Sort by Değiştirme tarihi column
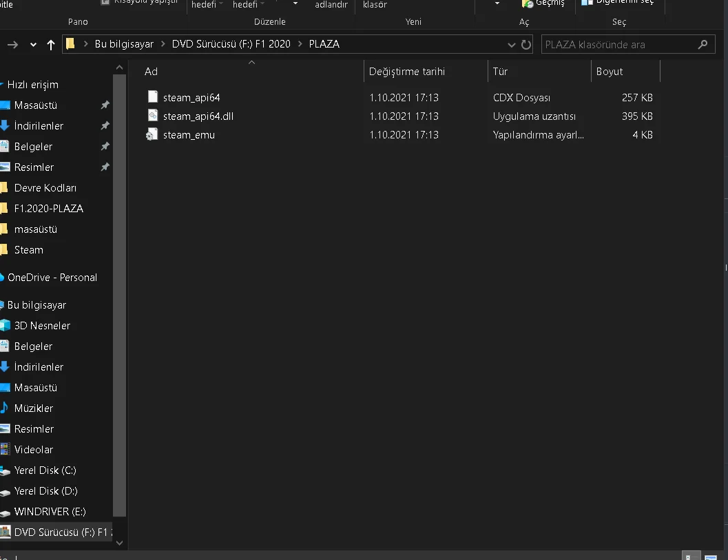This screenshot has height=560, width=728. pos(407,72)
